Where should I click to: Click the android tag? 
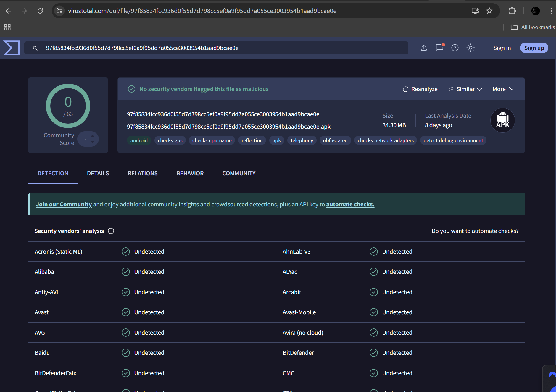pyautogui.click(x=139, y=140)
